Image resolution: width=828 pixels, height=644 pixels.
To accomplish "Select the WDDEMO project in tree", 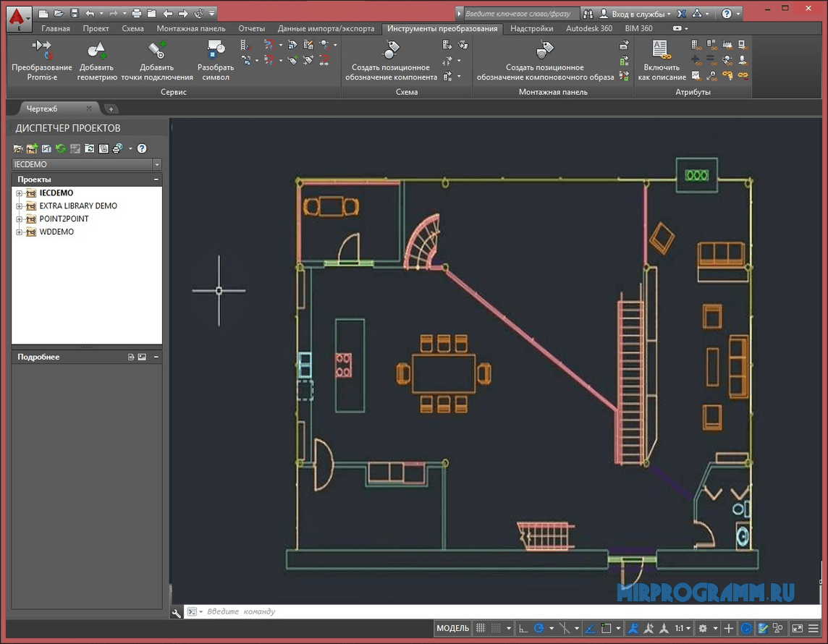I will click(x=56, y=232).
